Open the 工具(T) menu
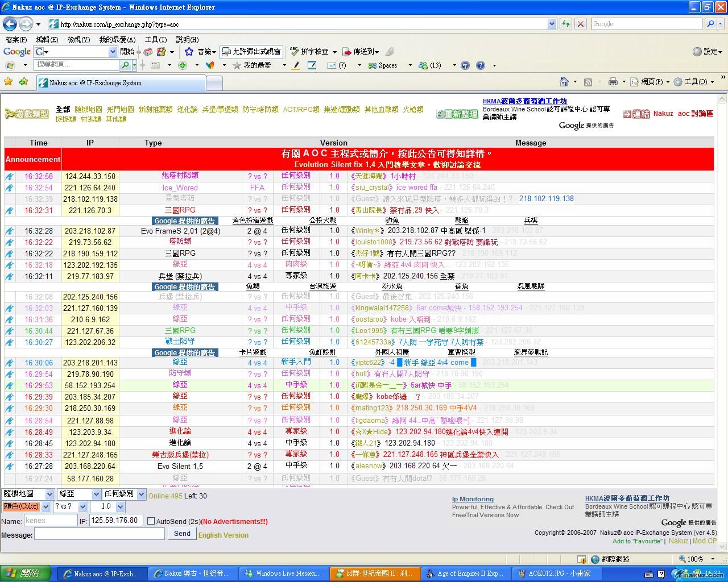 click(155, 39)
